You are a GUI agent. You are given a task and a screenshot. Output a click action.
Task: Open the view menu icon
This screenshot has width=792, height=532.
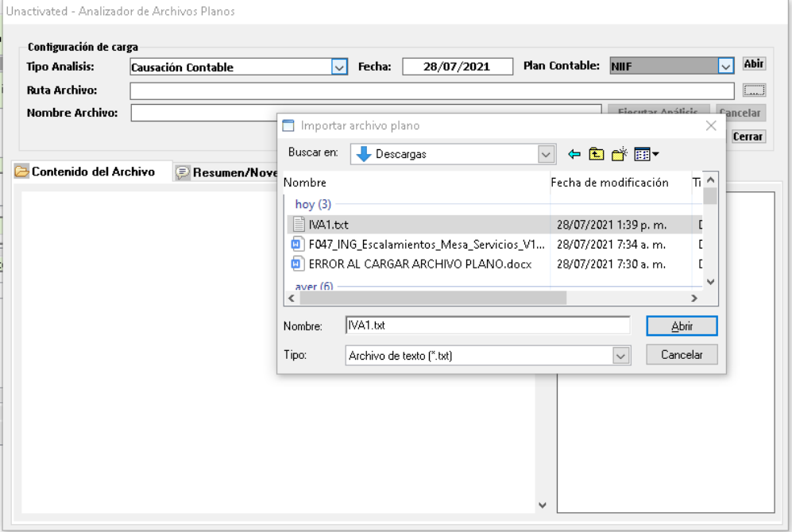647,154
